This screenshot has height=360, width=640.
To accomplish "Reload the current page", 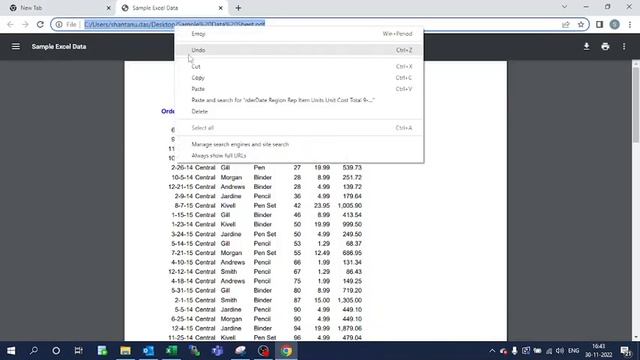I will point(40,24).
